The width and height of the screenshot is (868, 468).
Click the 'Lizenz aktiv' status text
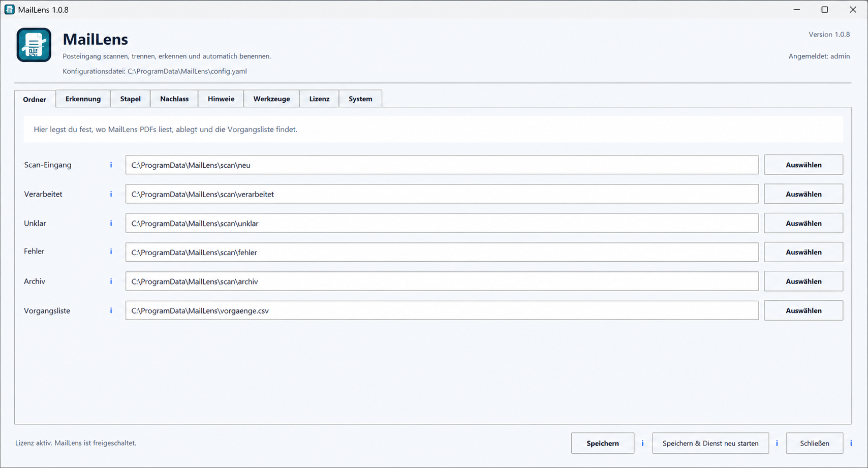pos(76,443)
